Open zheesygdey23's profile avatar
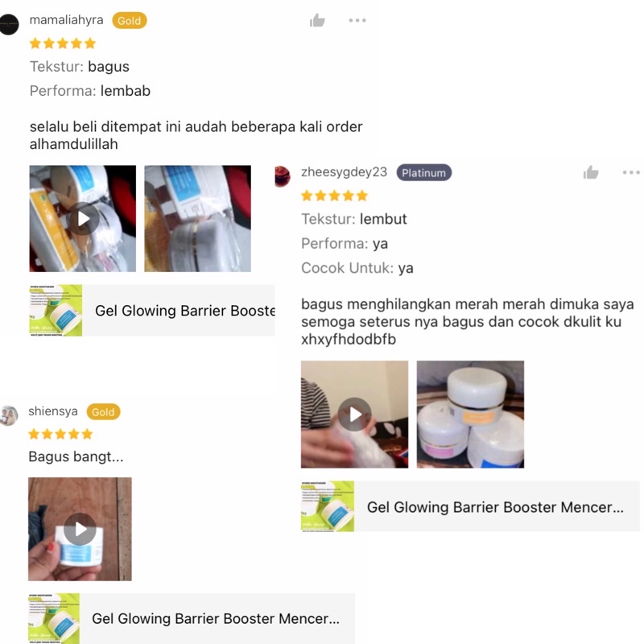Image resolution: width=644 pixels, height=644 pixels. (283, 176)
